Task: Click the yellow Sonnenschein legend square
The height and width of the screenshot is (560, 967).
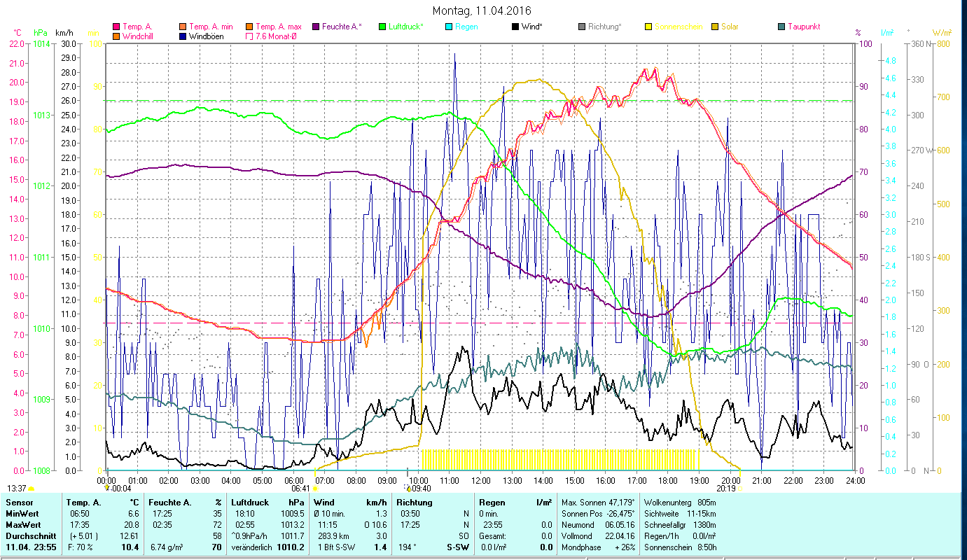Action: [648, 27]
